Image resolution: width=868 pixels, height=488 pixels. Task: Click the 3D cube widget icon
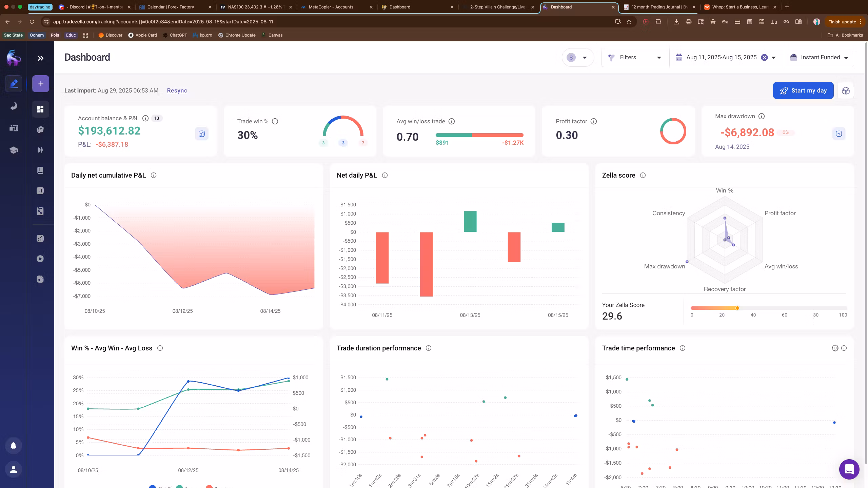845,90
